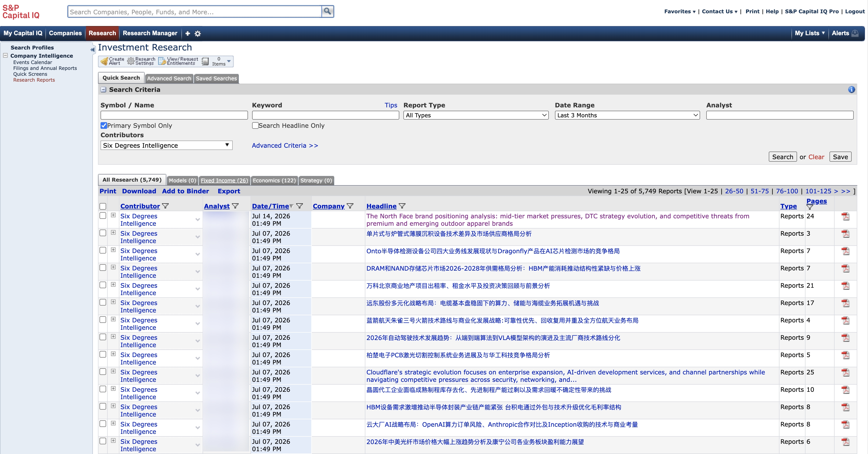Switch to the Advanced Search tab
Image resolution: width=868 pixels, height=454 pixels.
(169, 79)
